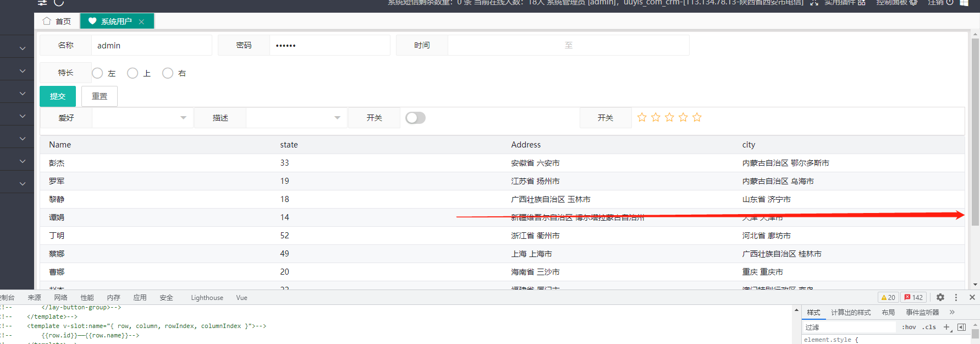Rate two stars with the second star
This screenshot has height=344, width=980.
point(656,117)
